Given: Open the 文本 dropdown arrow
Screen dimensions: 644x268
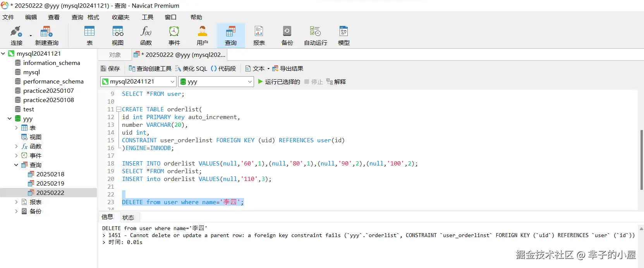Looking at the screenshot, I should (268, 69).
